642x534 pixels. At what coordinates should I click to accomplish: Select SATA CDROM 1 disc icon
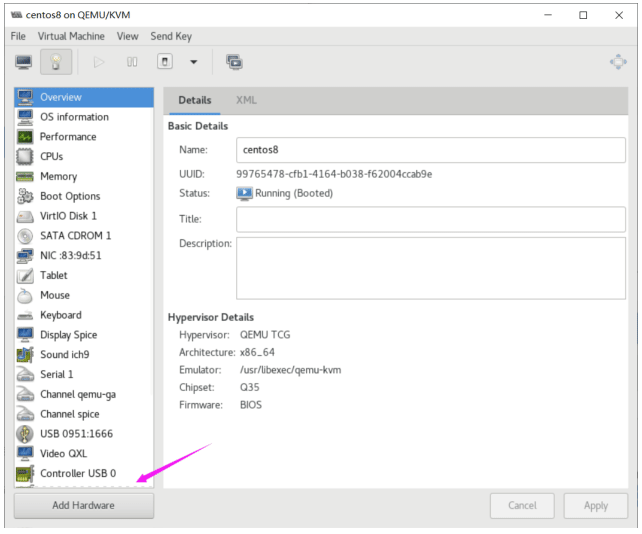coord(25,236)
